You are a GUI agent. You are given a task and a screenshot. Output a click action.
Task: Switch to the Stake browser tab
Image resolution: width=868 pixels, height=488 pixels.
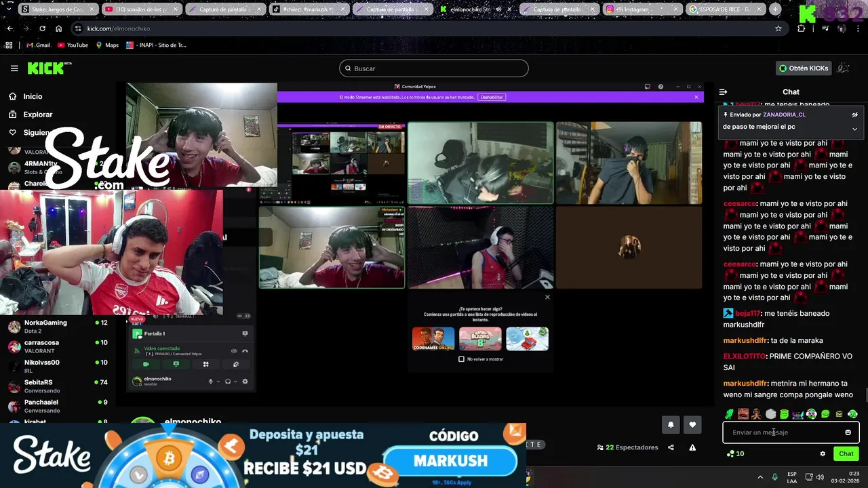(58, 9)
